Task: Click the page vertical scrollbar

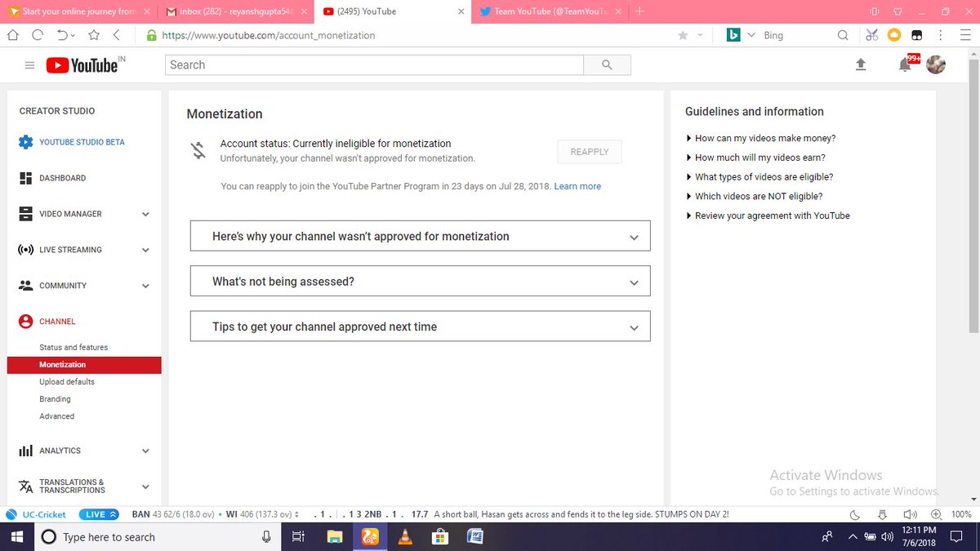Action: pos(973,196)
